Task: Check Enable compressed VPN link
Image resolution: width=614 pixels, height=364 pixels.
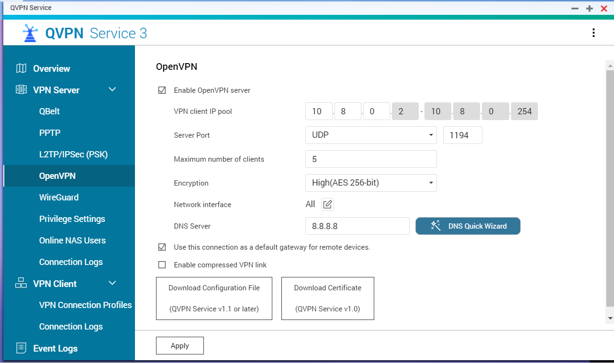Action: 162,265
